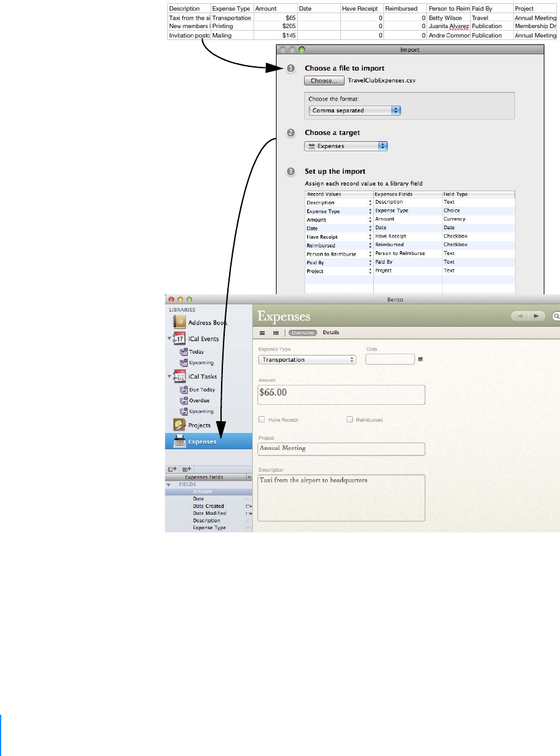Switch to the Overview tab
Screen dimensions: 560x756
click(303, 333)
